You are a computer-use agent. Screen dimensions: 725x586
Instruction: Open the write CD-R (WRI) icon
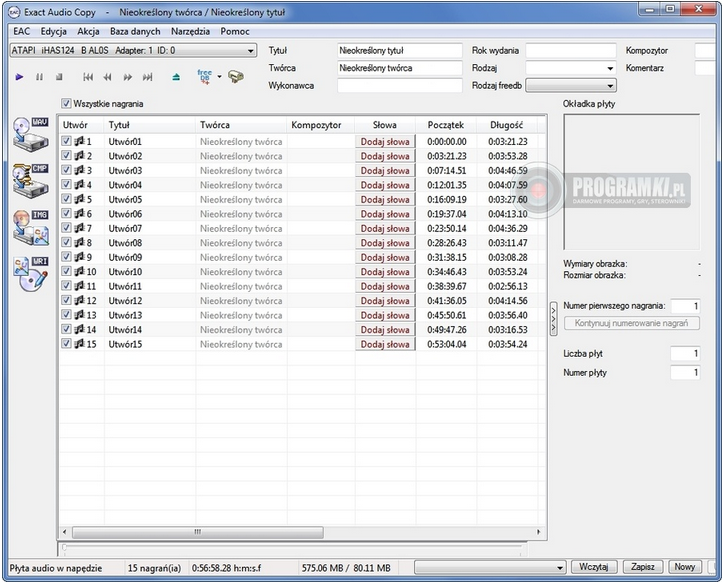click(x=31, y=273)
